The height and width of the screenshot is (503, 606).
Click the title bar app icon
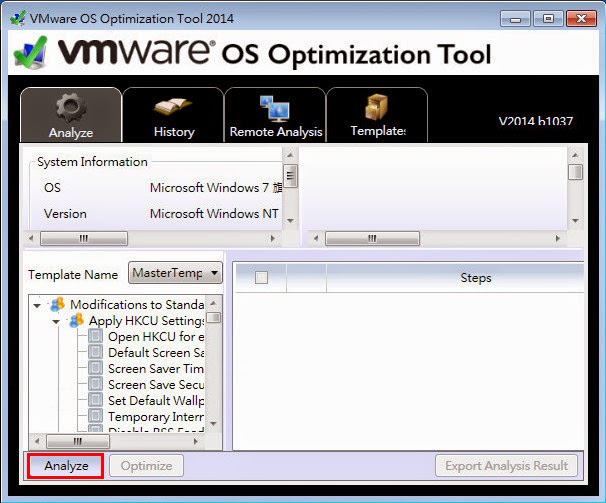point(17,18)
